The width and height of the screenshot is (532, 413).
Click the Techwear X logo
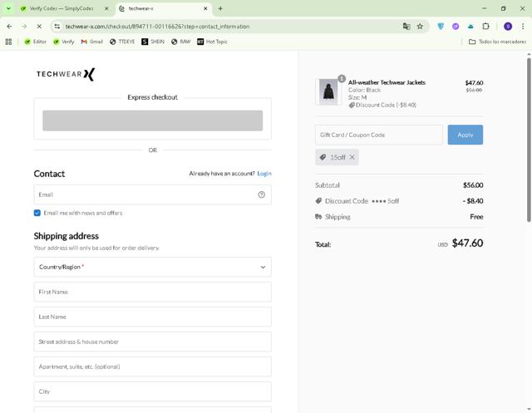66,74
